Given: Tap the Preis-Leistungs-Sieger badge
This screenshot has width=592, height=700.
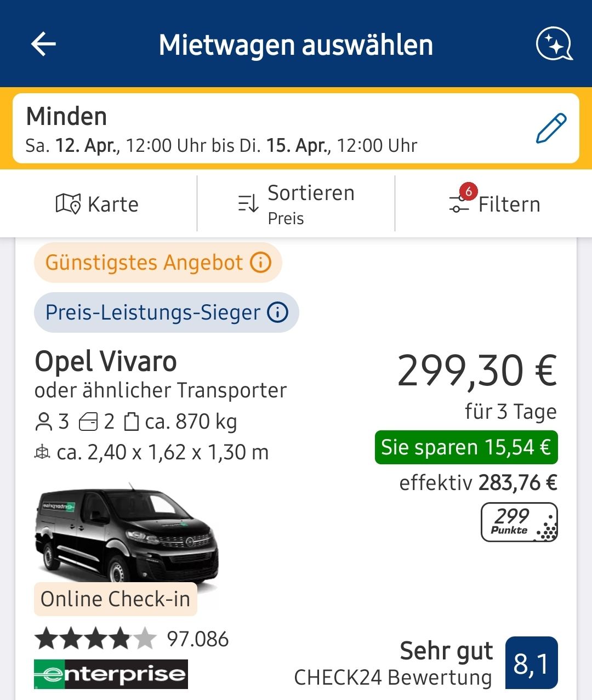Looking at the screenshot, I should pos(153,312).
